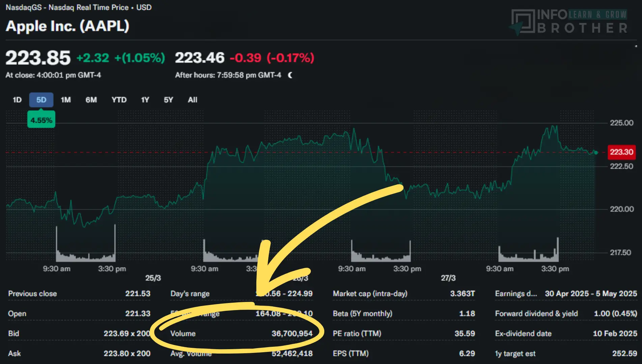Screen dimensions: 642x364
Task: Click the Bid value 223.69 x 200
Action: tap(127, 333)
